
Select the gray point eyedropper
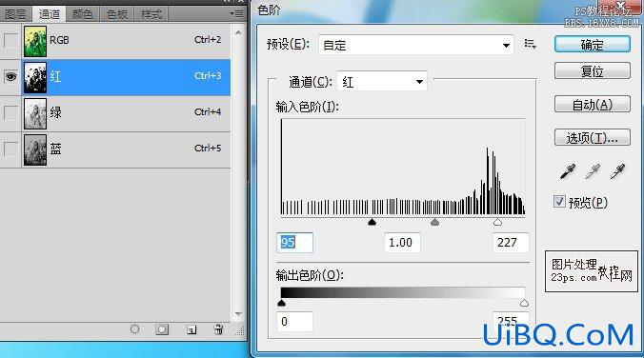[593, 171]
